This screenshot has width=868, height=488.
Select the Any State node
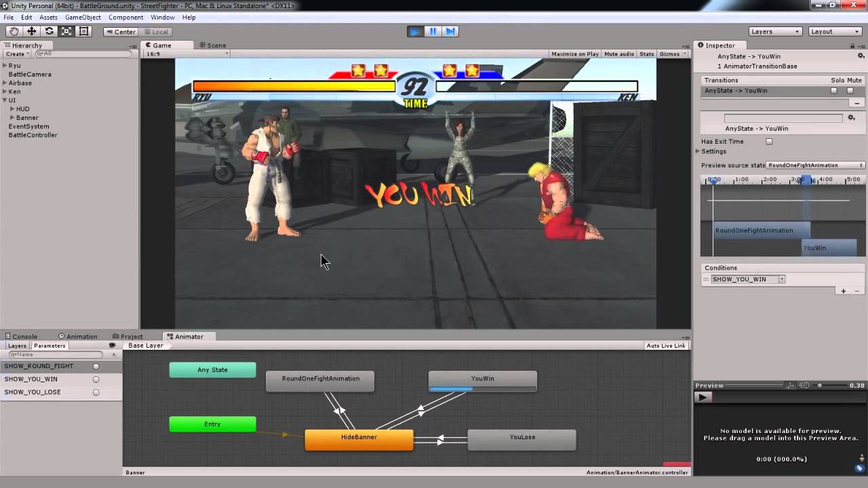coord(212,370)
